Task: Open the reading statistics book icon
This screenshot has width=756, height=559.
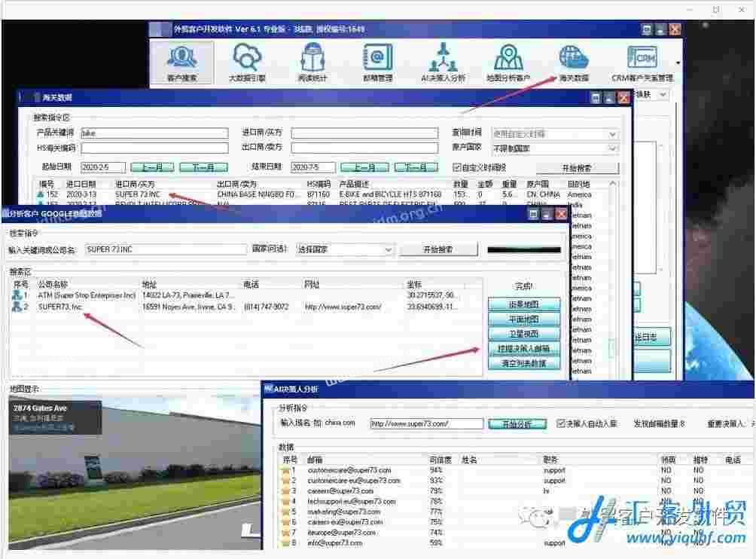Action: coord(312,63)
